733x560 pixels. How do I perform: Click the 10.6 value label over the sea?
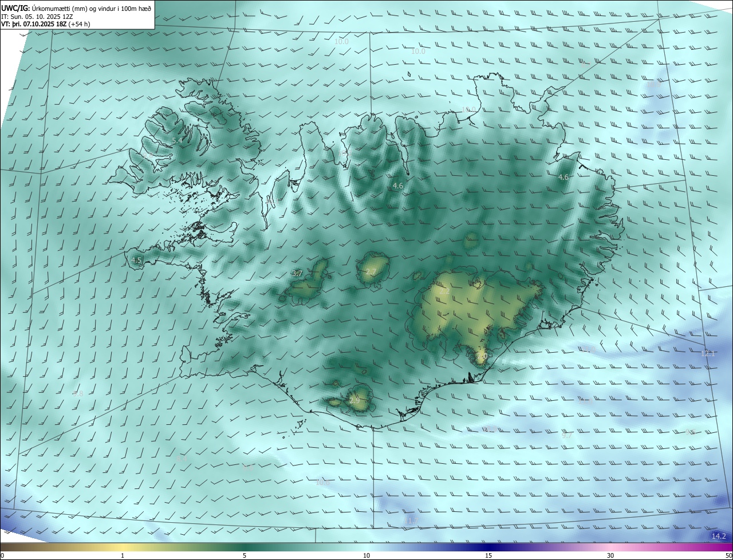coord(323,483)
